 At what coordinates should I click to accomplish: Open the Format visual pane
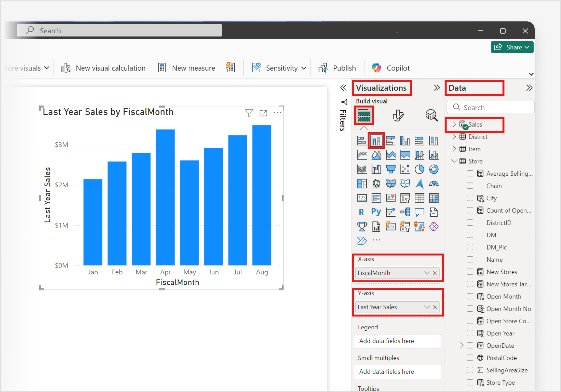398,115
